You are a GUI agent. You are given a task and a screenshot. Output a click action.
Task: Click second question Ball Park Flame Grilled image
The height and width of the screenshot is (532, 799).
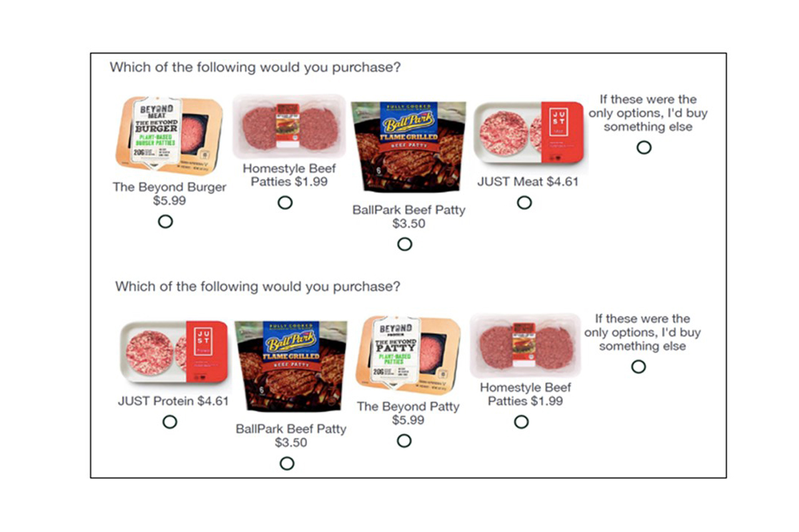coord(290,366)
